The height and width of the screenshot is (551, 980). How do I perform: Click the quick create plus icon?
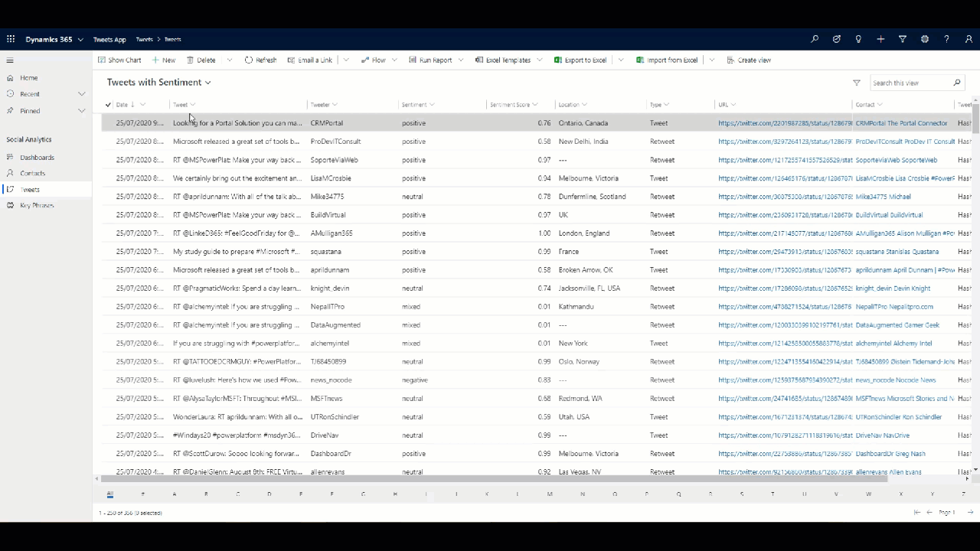click(880, 39)
